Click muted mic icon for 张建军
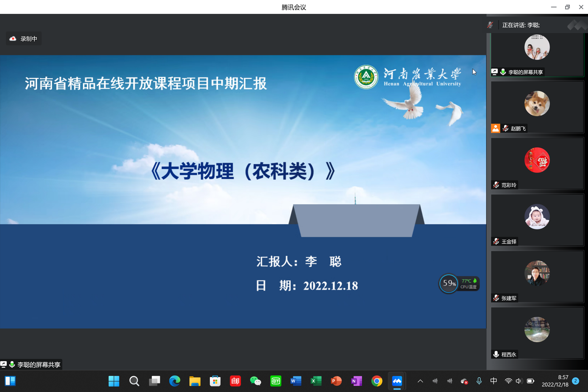 coord(496,298)
